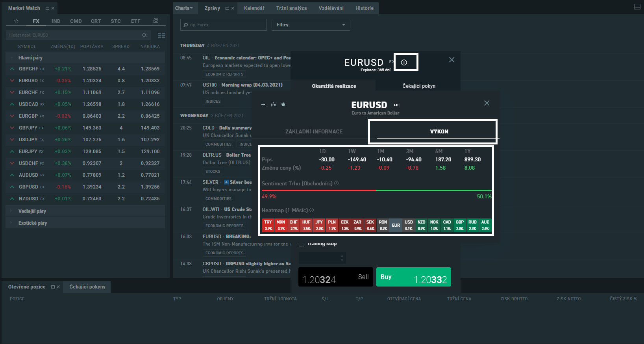Enable the Trailing stop checkbox
Screen dimensions: 644x344
302,244
